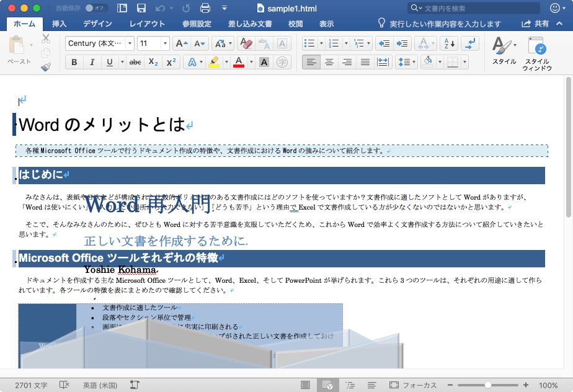The width and height of the screenshot is (573, 392).
Task: Click the zoom slider handle
Action: point(488,385)
